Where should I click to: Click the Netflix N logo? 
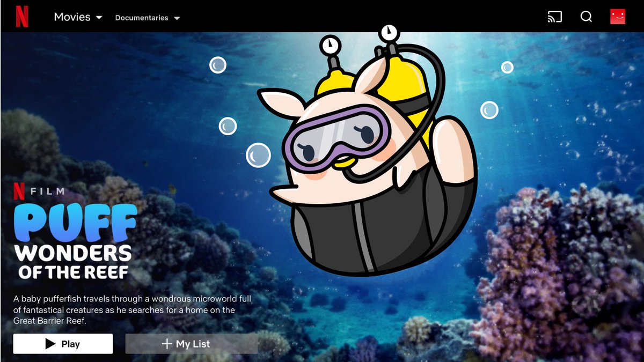pyautogui.click(x=22, y=17)
